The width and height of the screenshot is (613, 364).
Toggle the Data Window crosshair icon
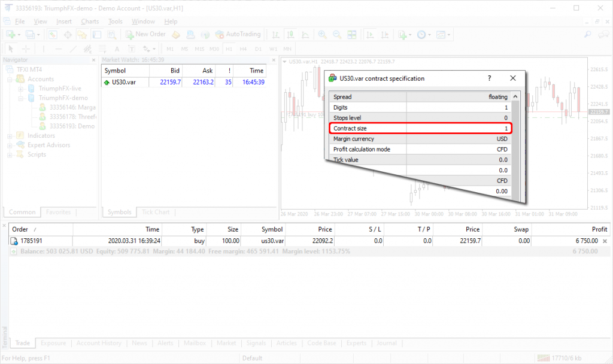[68, 35]
